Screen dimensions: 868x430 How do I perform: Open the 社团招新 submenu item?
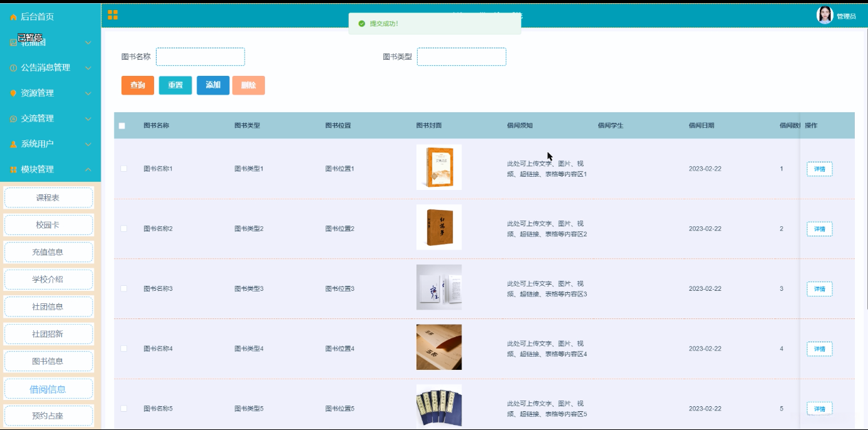click(x=48, y=334)
